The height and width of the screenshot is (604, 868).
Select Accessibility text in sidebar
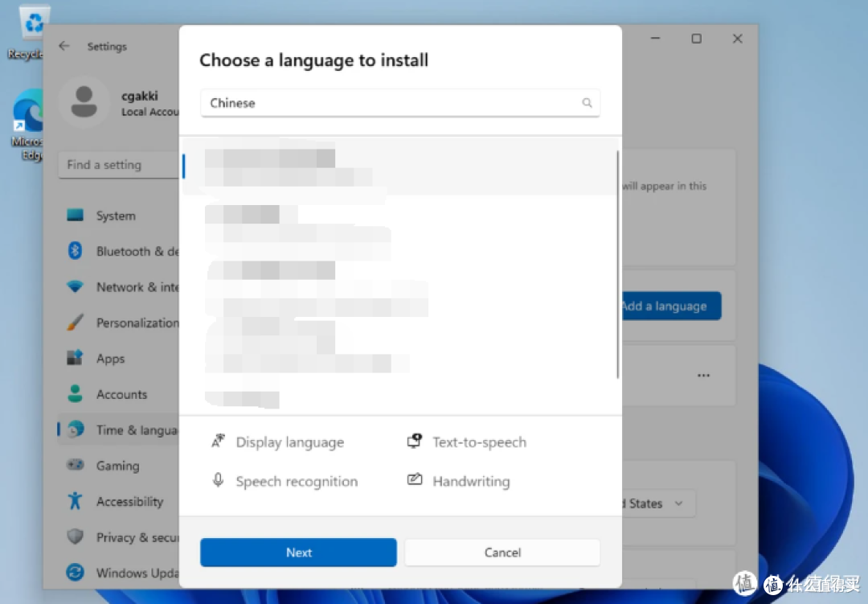pos(130,502)
